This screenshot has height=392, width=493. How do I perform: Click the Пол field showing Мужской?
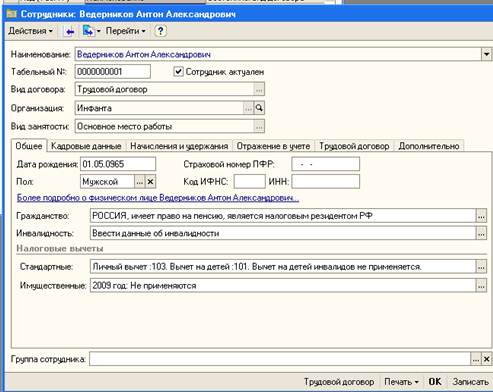[107, 182]
